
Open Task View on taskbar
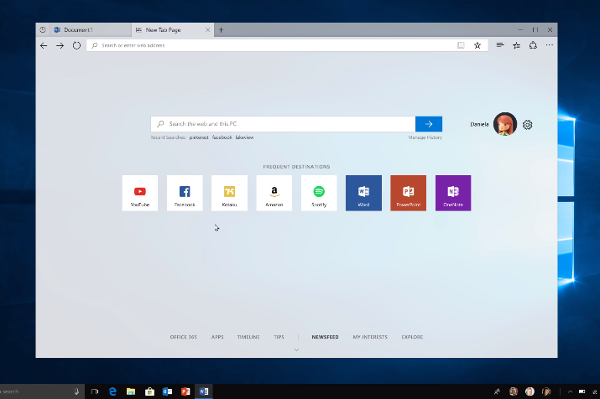click(x=94, y=391)
